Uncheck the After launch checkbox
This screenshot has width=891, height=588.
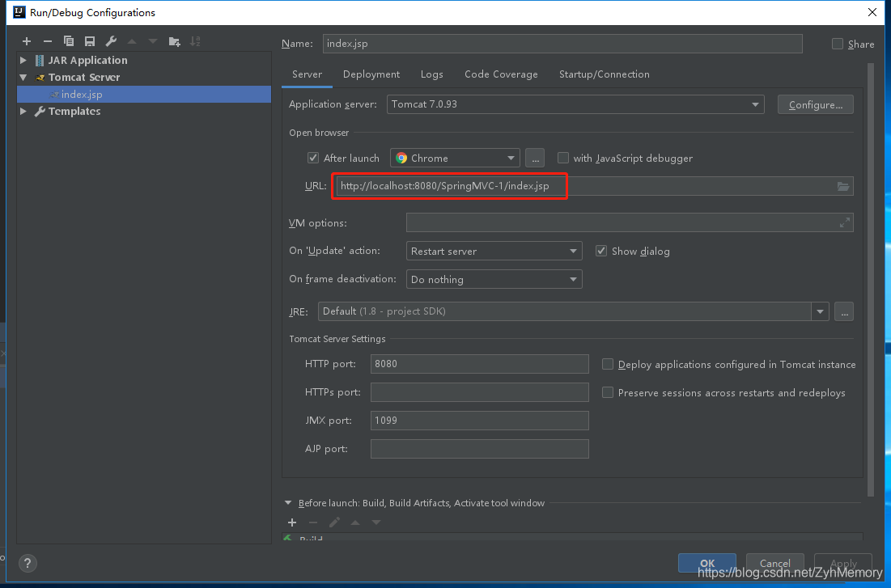coord(313,158)
